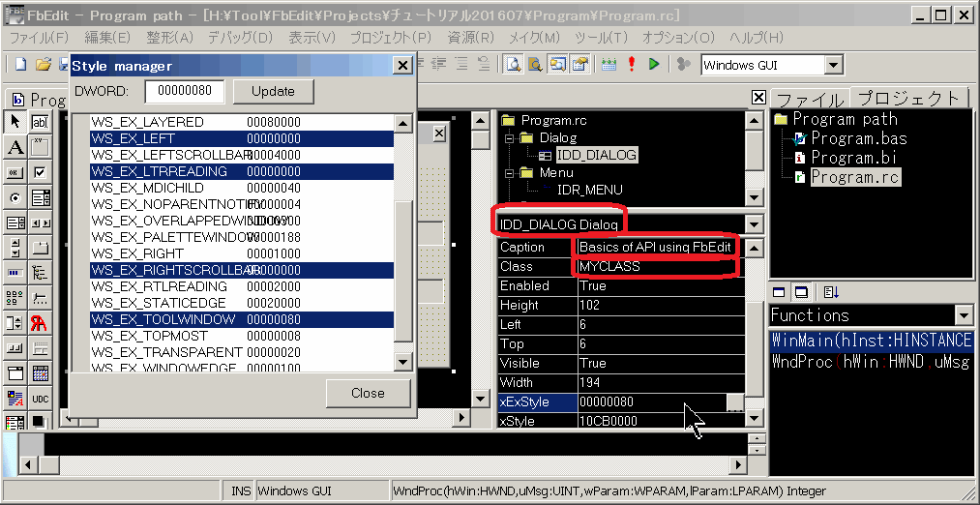Image resolution: width=980 pixels, height=505 pixels.
Task: Click the New file toolbar icon
Action: pos(20,64)
